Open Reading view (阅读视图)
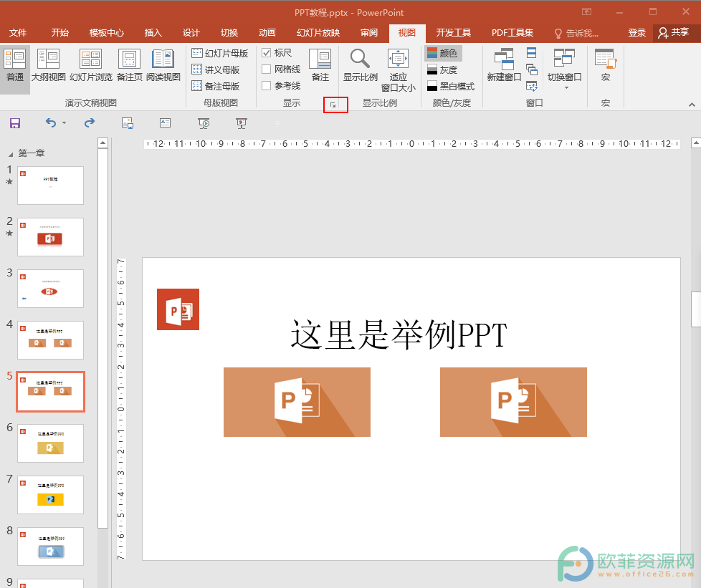 pos(163,66)
